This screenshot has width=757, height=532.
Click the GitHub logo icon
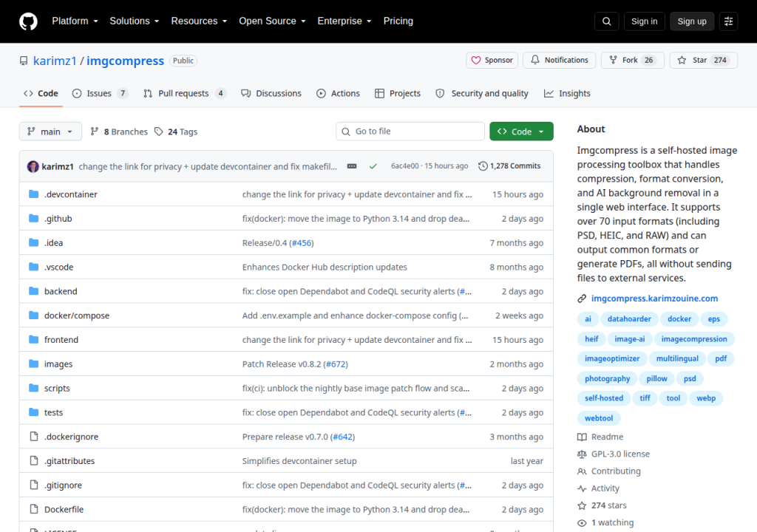click(x=28, y=21)
